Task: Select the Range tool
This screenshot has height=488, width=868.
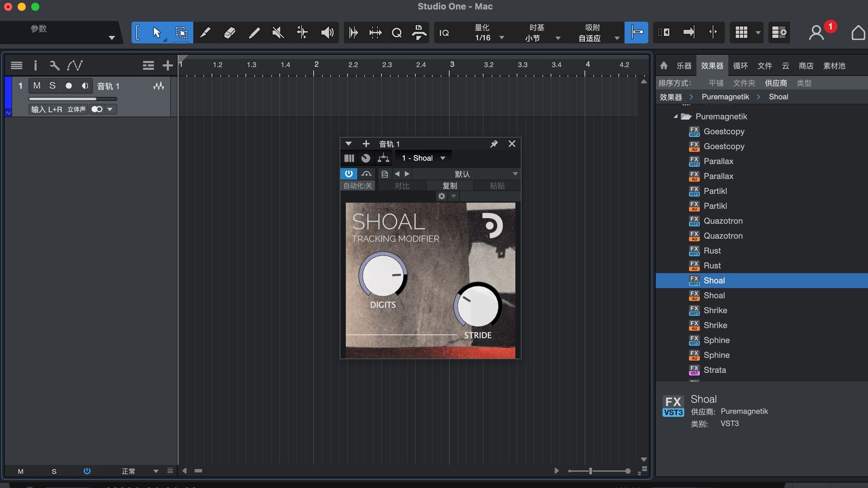Action: tap(181, 33)
